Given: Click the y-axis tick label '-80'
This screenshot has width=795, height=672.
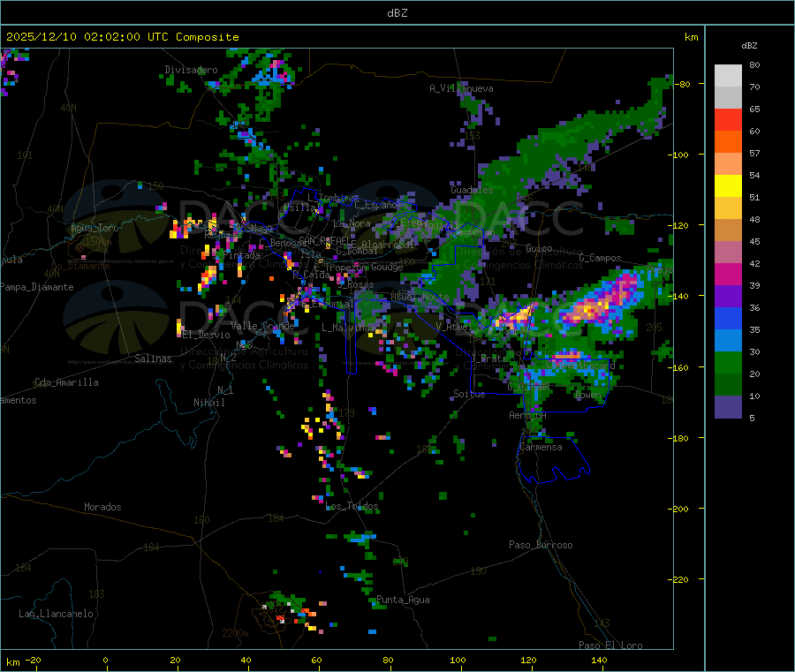Looking at the screenshot, I should (683, 84).
